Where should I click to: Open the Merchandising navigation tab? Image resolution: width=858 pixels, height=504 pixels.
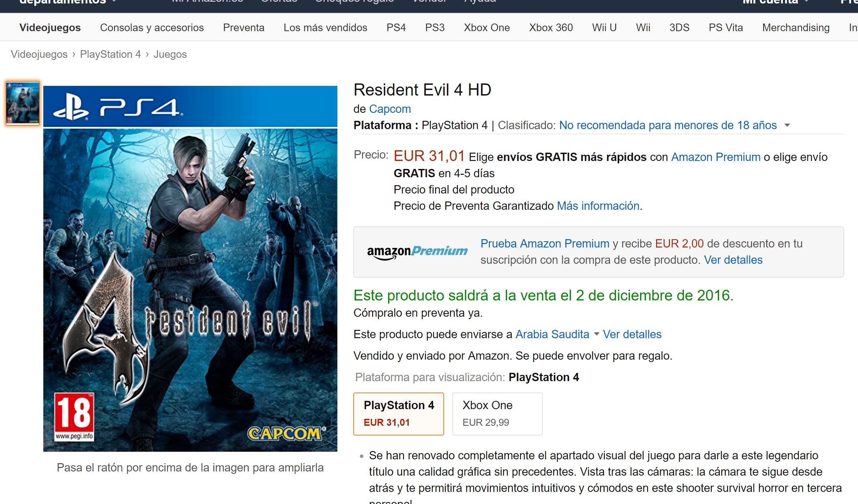pos(796,28)
